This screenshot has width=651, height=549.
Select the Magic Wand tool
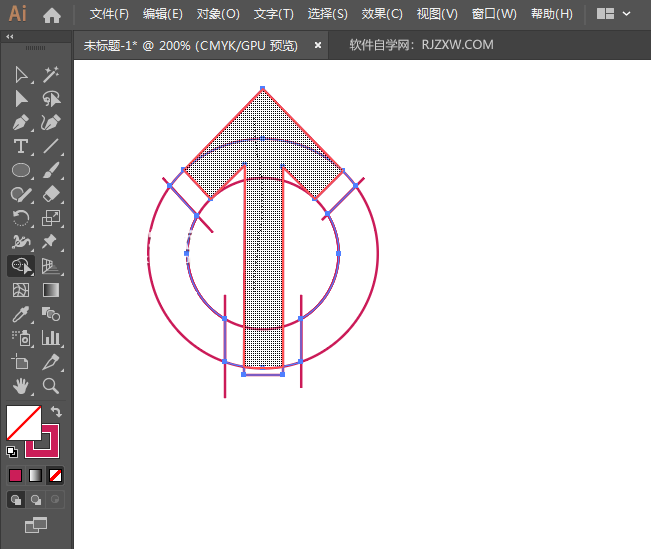click(x=51, y=74)
